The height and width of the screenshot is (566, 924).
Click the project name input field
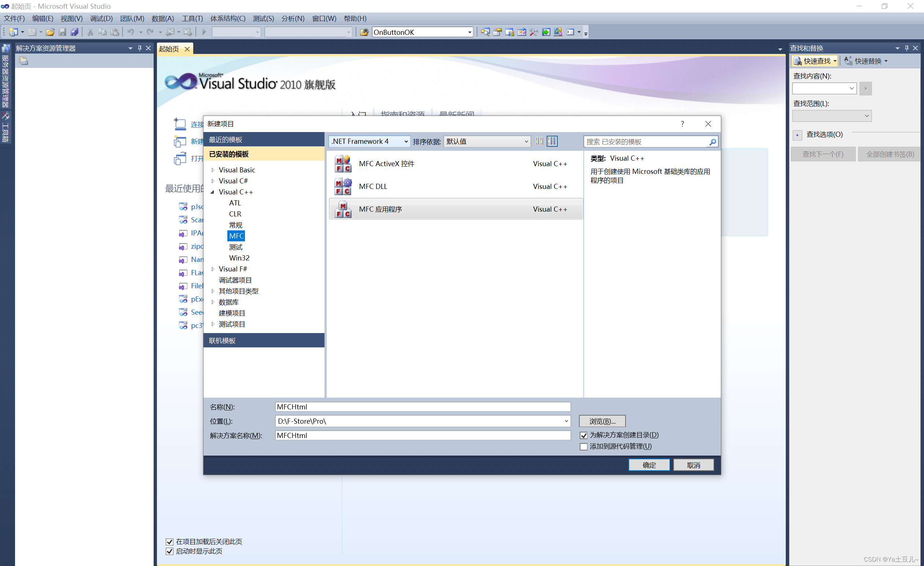[422, 407]
